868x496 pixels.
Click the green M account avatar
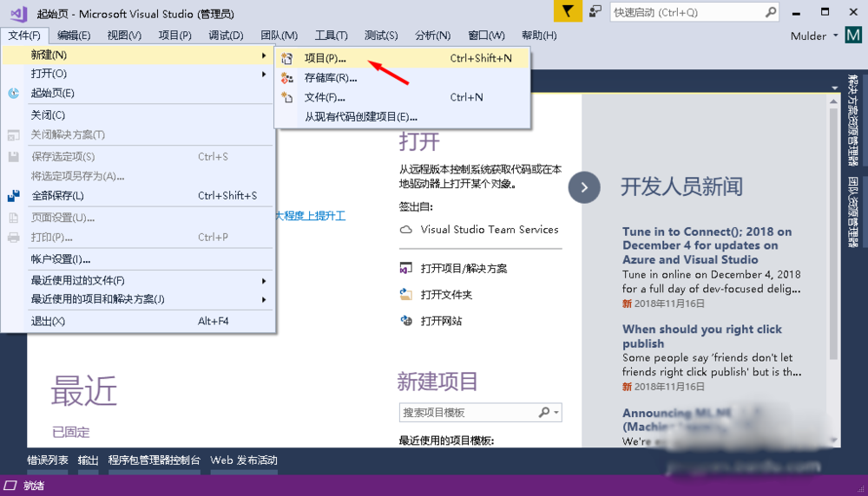853,36
